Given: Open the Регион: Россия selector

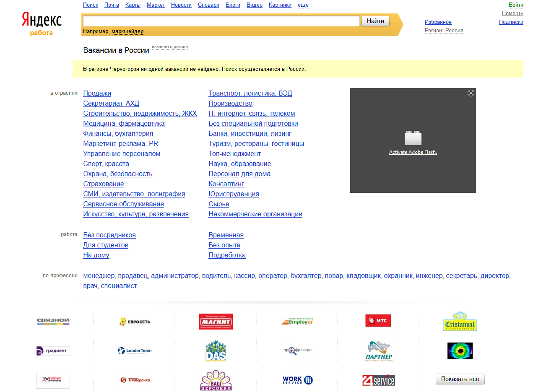Looking at the screenshot, I should tap(444, 31).
